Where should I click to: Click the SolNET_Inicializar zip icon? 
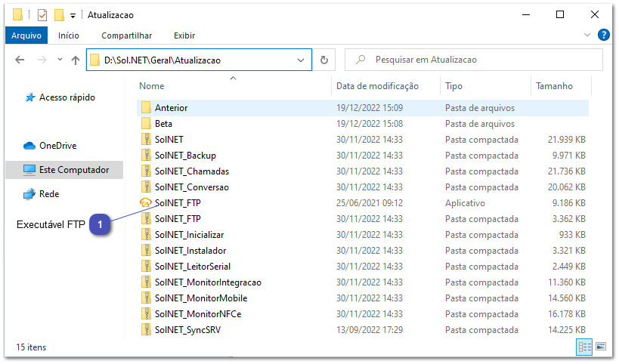pyautogui.click(x=146, y=234)
